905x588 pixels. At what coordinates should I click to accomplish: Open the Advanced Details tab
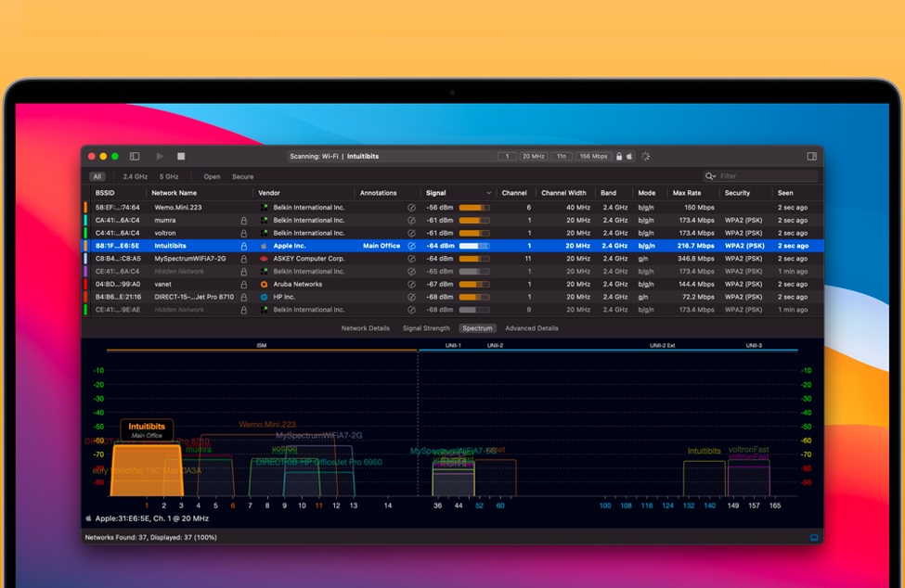pos(531,328)
